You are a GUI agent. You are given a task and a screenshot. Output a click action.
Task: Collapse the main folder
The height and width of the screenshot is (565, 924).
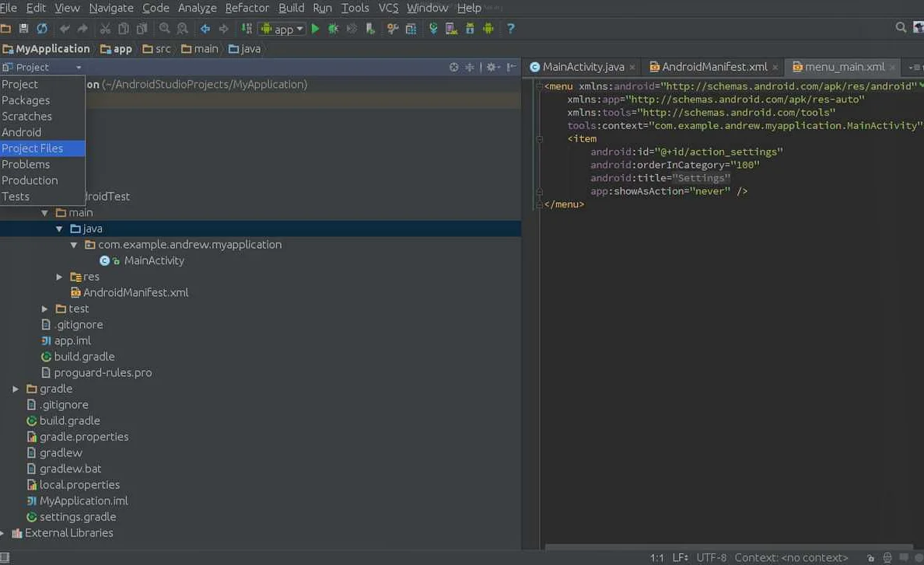(x=45, y=213)
